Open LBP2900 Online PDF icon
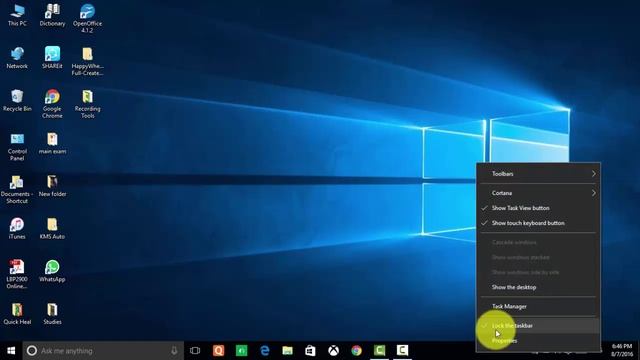 [x=17, y=274]
